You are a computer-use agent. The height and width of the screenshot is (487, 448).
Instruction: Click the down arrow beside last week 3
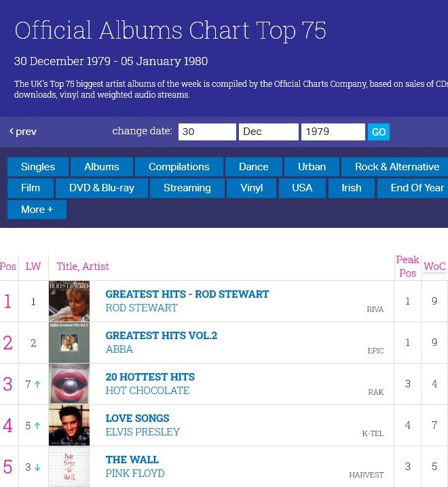(37, 467)
